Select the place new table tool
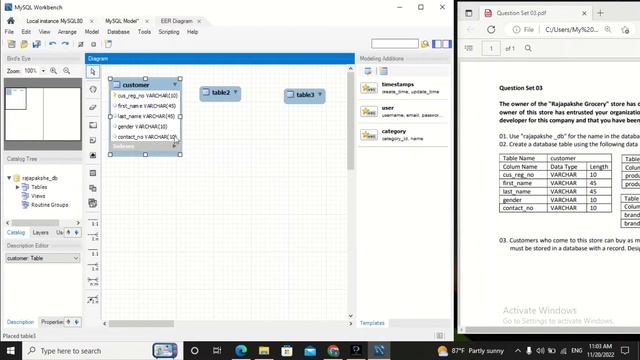The width and height of the screenshot is (640, 360). point(93,173)
